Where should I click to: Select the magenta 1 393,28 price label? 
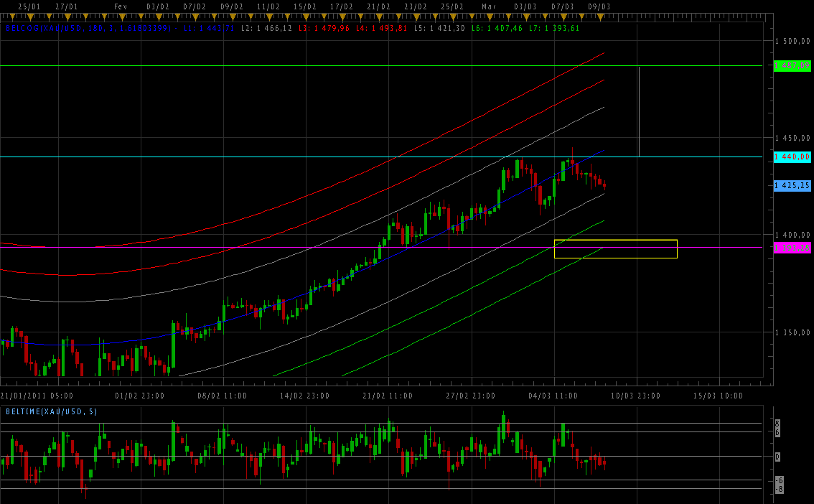pos(792,247)
